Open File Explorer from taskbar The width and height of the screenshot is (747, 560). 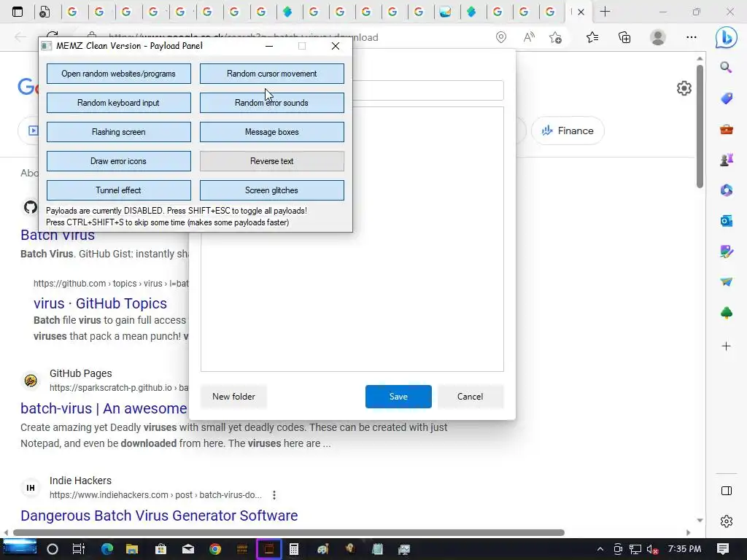(131, 549)
